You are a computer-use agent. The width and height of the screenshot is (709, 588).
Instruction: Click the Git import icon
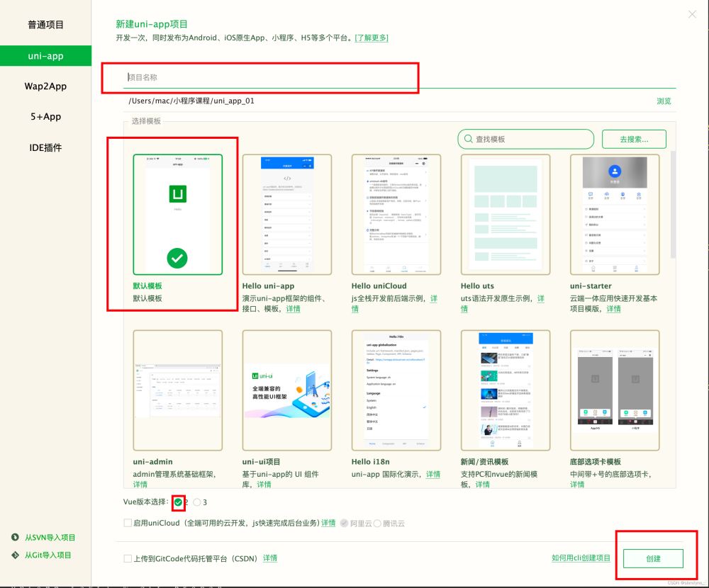tap(15, 555)
